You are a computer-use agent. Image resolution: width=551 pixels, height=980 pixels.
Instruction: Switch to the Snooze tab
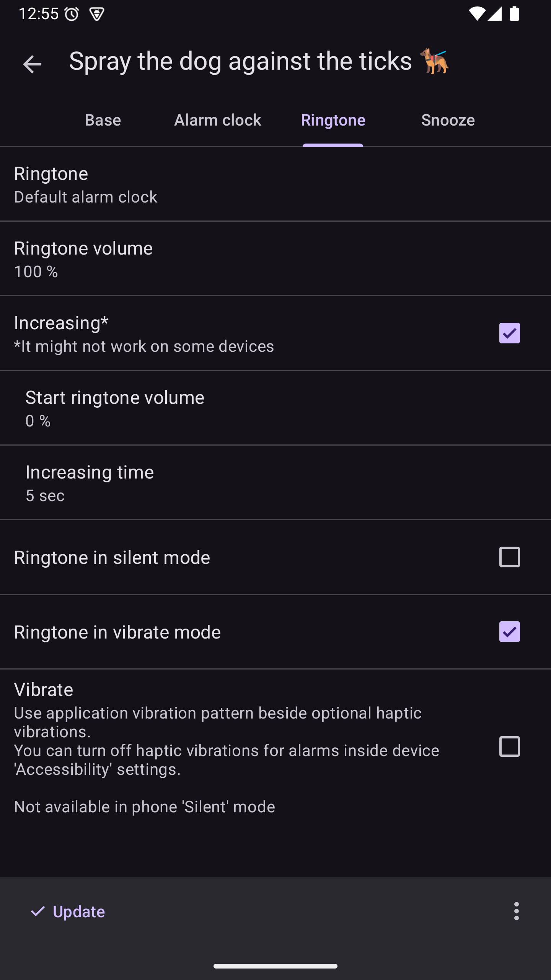pos(448,120)
